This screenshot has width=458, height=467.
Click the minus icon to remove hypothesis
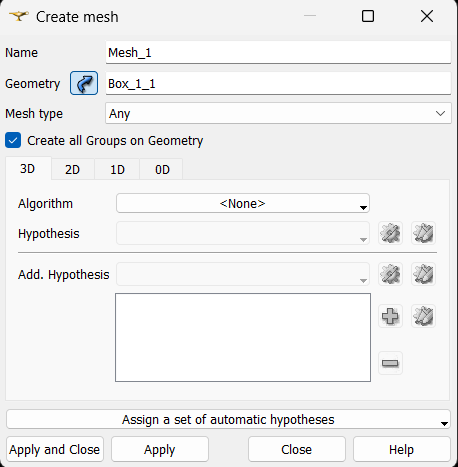390,363
